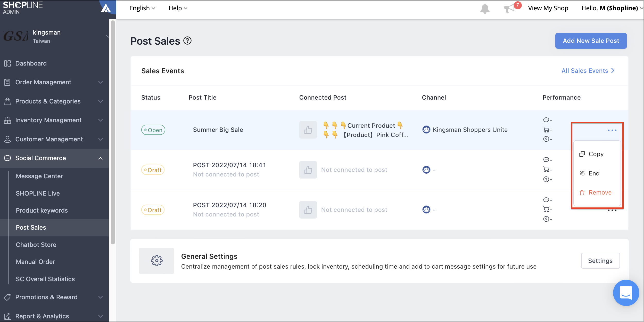Open the Help dropdown
This screenshot has height=322, width=644.
[178, 8]
